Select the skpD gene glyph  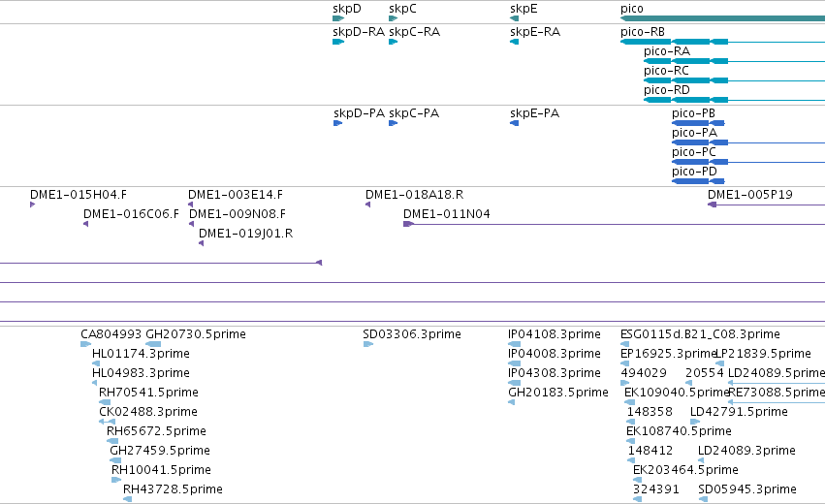click(x=338, y=18)
